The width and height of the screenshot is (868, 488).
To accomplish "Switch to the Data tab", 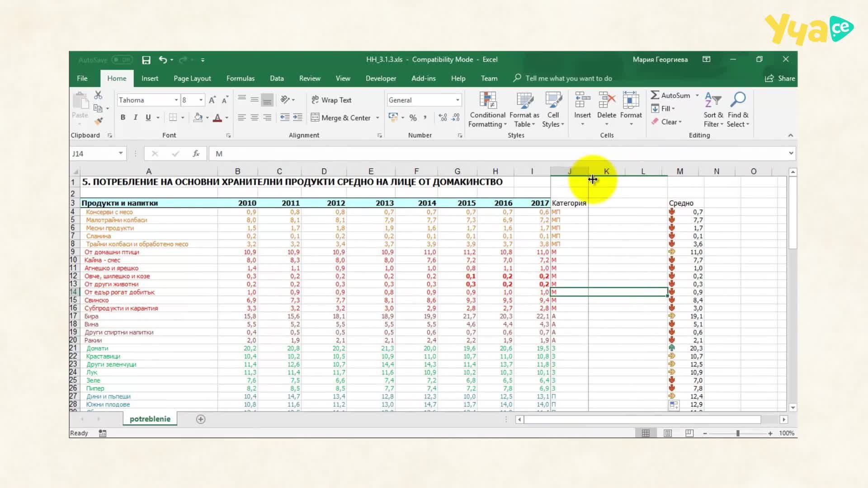I will coord(277,78).
